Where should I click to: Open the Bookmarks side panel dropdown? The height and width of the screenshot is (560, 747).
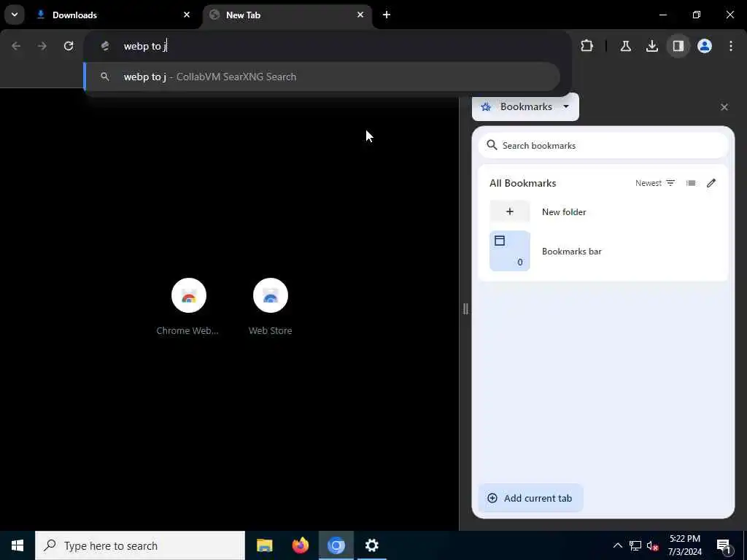[x=525, y=106]
